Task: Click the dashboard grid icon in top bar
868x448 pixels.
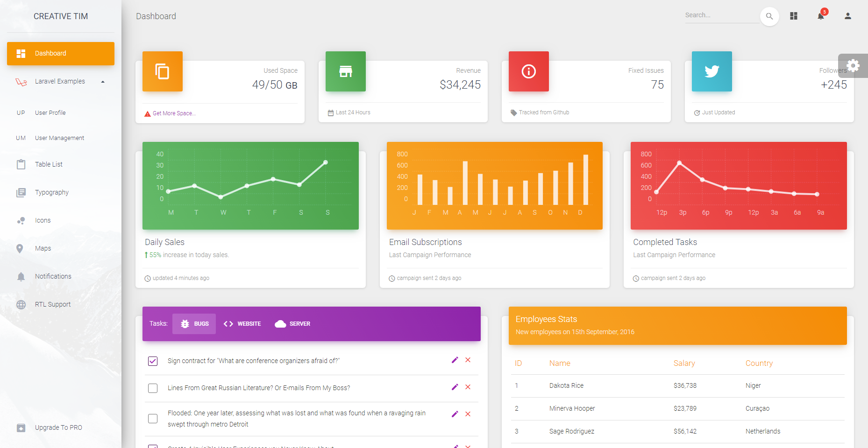Action: [x=793, y=16]
